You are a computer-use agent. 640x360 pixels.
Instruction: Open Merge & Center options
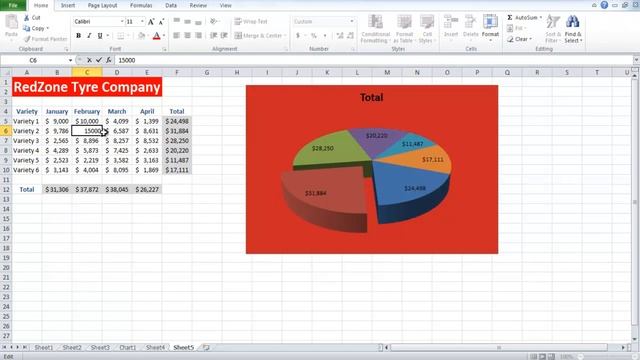click(x=285, y=36)
